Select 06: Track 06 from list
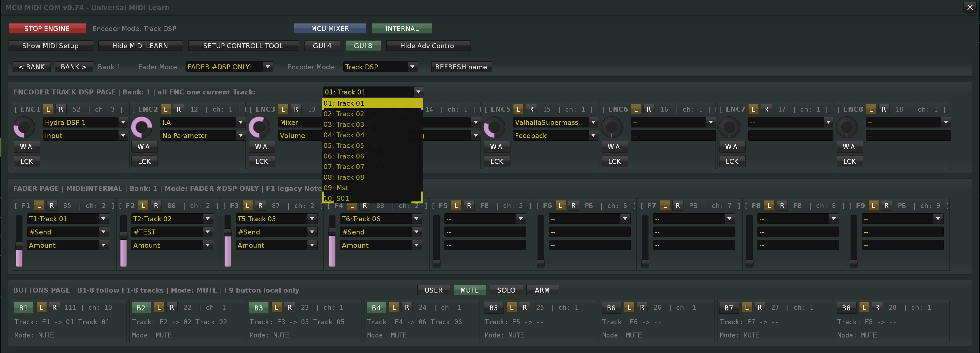Viewport: 980px width, 353px height. click(x=372, y=156)
